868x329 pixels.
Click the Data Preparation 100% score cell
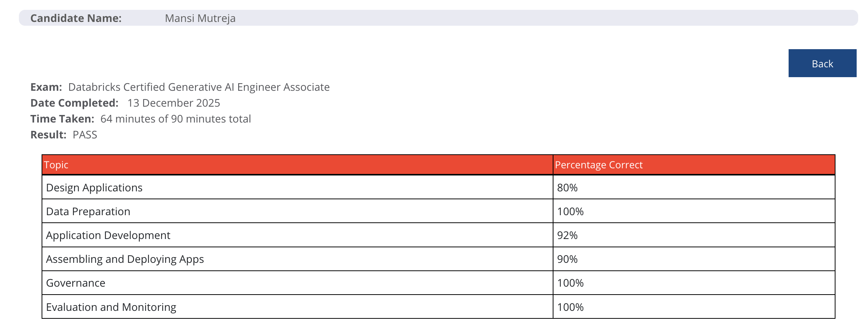coord(570,211)
